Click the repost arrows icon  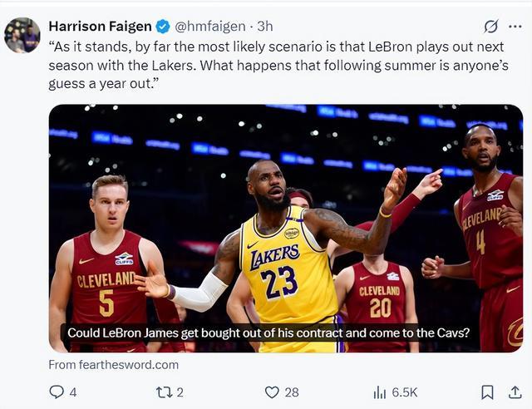(164, 392)
